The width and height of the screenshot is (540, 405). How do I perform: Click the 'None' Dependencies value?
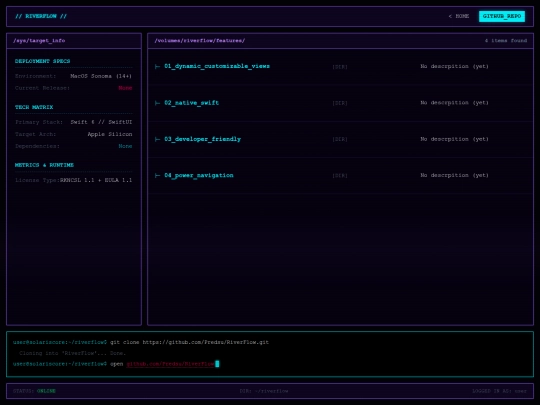125,146
